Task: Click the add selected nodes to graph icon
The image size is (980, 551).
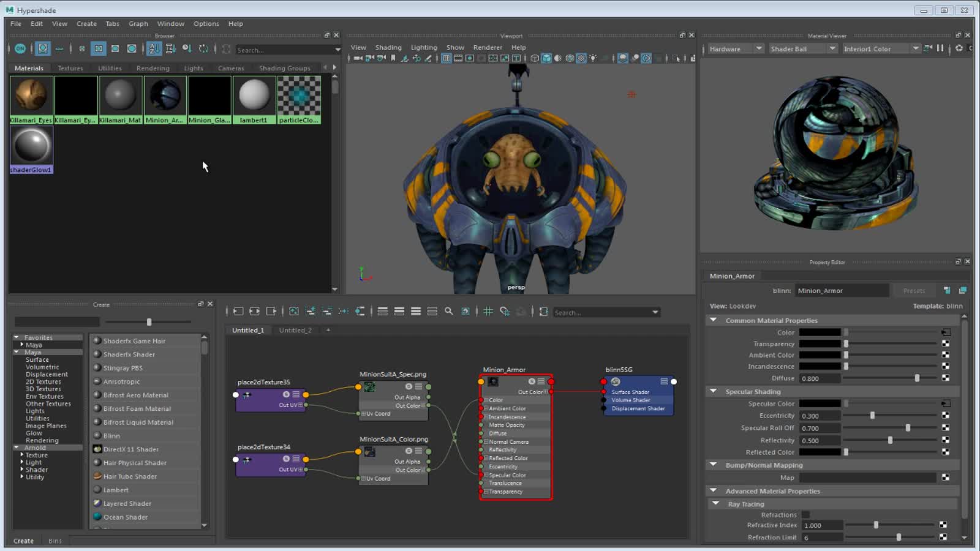Action: click(311, 312)
